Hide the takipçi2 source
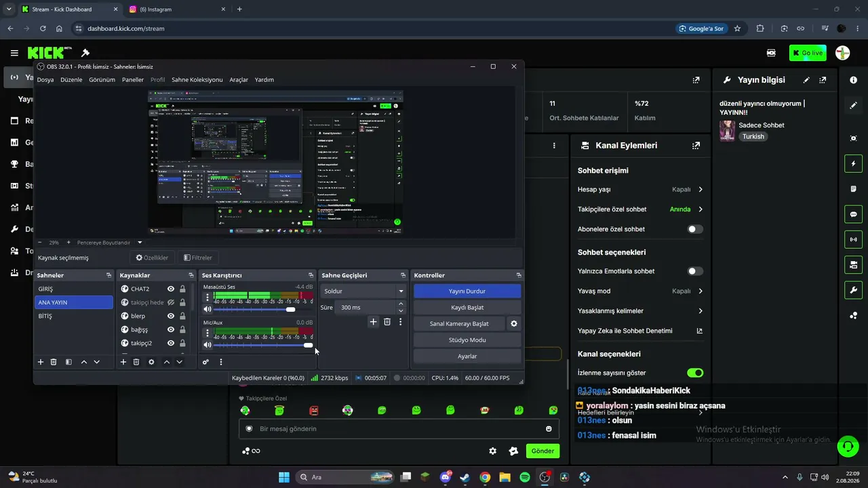 point(171,343)
